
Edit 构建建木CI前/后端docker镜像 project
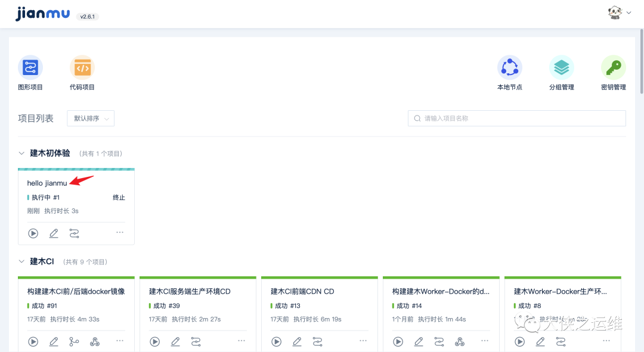point(54,342)
